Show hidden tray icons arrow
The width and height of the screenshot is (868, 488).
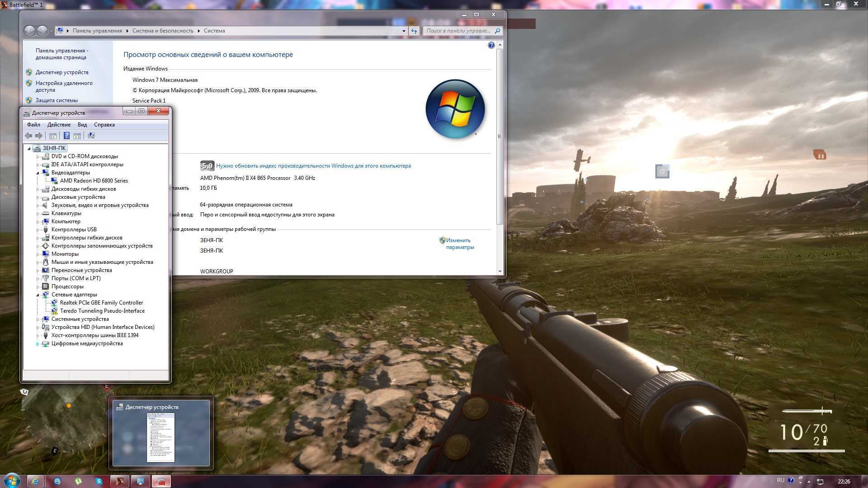point(809,481)
